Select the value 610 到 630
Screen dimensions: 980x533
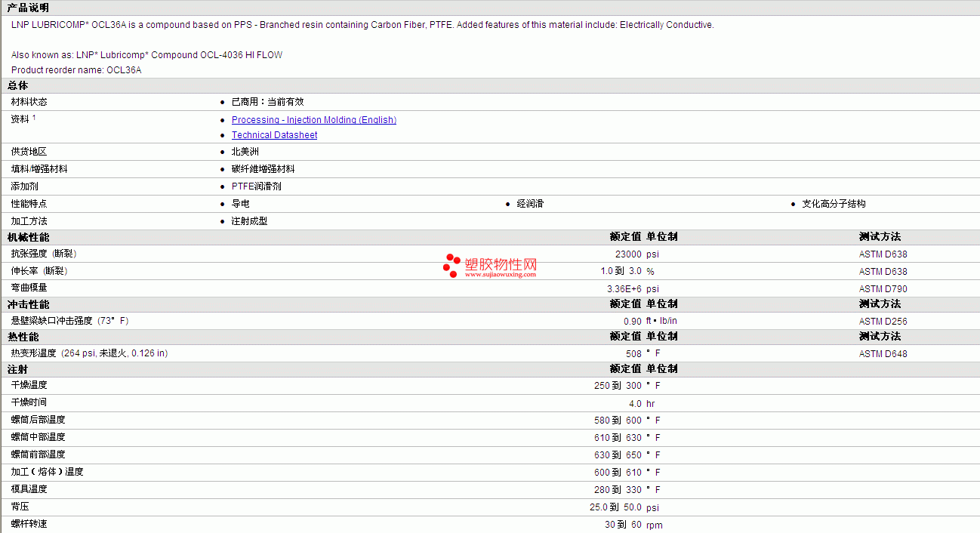click(x=618, y=438)
